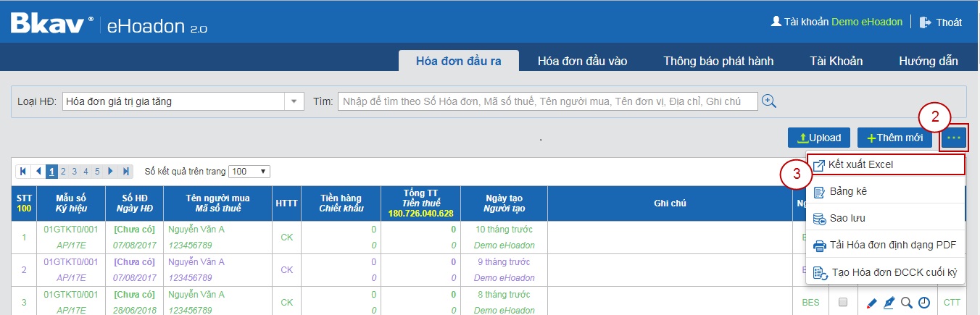Click the next page arrow in pager
Viewport: 980px width, 315px height.
pyautogui.click(x=111, y=172)
